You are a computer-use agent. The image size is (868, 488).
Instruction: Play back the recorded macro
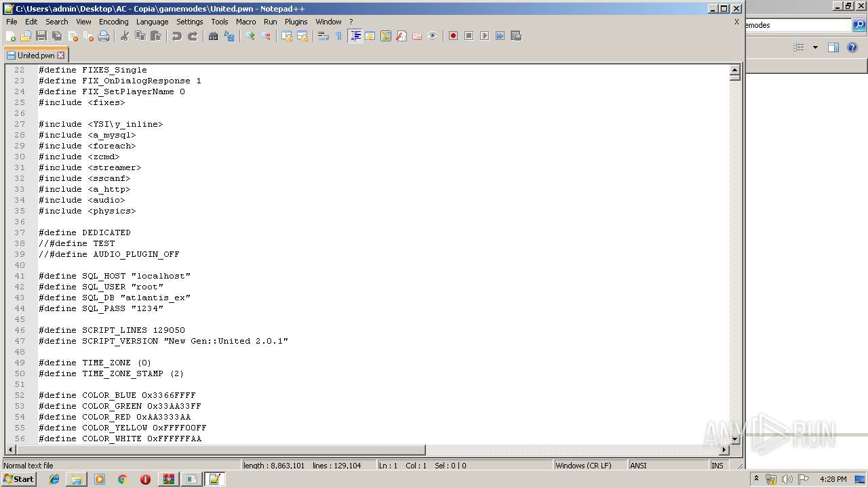pos(484,36)
